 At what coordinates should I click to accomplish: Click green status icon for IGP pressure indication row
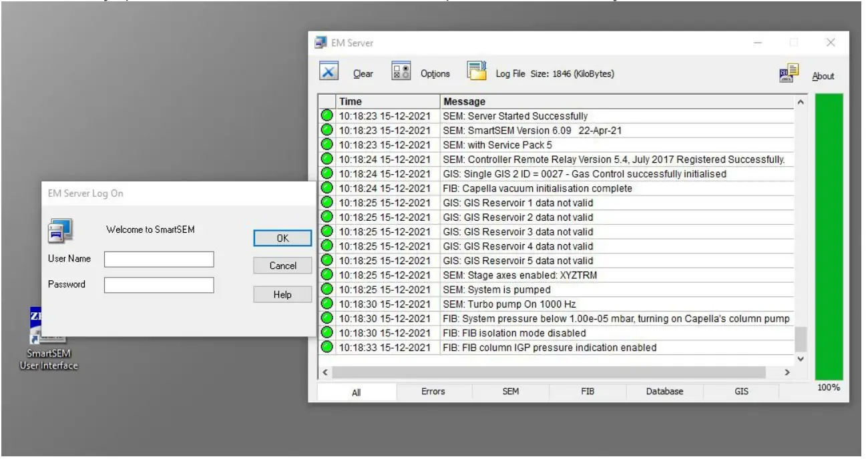tap(327, 348)
